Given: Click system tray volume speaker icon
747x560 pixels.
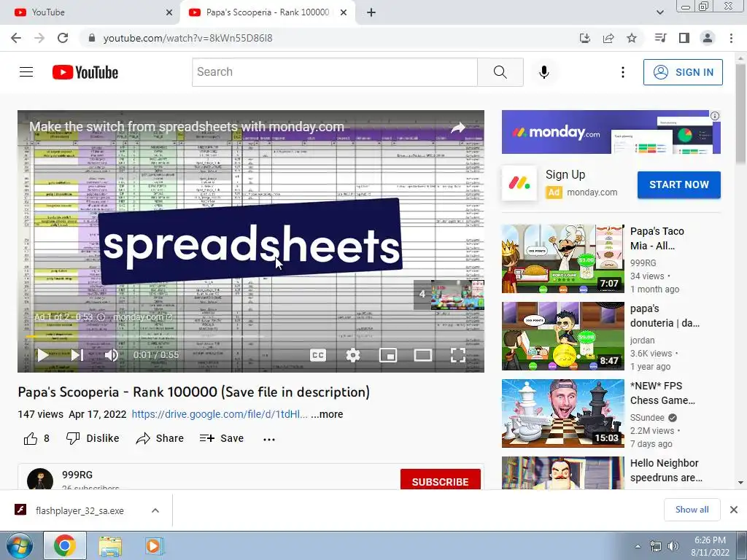Looking at the screenshot, I should click(673, 547).
